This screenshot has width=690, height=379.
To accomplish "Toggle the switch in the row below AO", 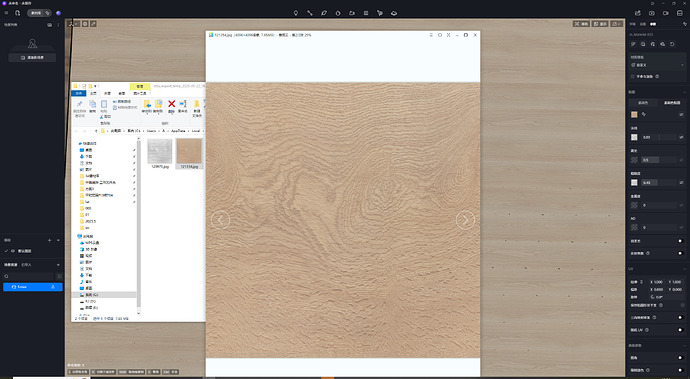I will tap(680, 241).
